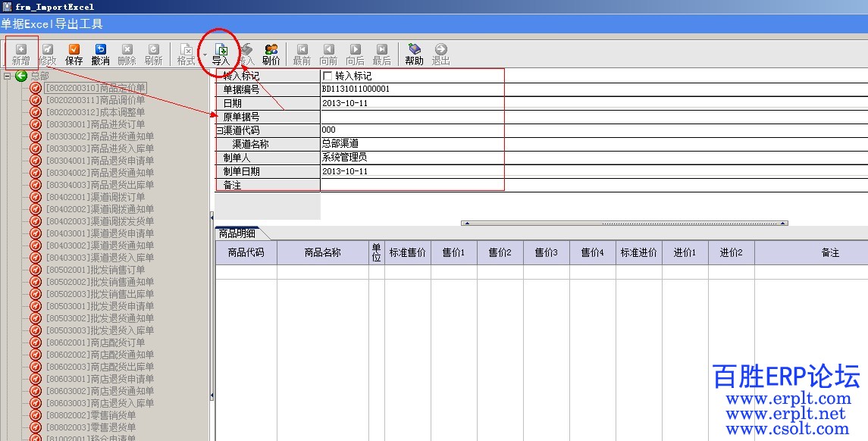
Task: Click the 导入 (Import) toolbar icon
Action: click(x=221, y=54)
